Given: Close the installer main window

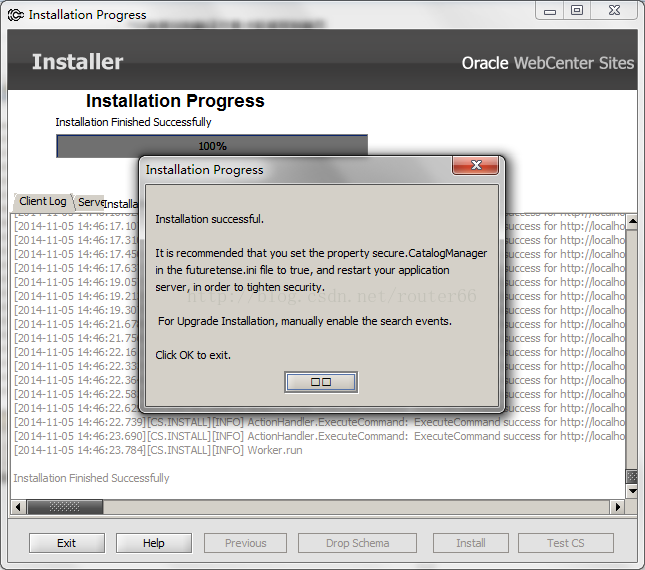Looking at the screenshot, I should (x=614, y=11).
